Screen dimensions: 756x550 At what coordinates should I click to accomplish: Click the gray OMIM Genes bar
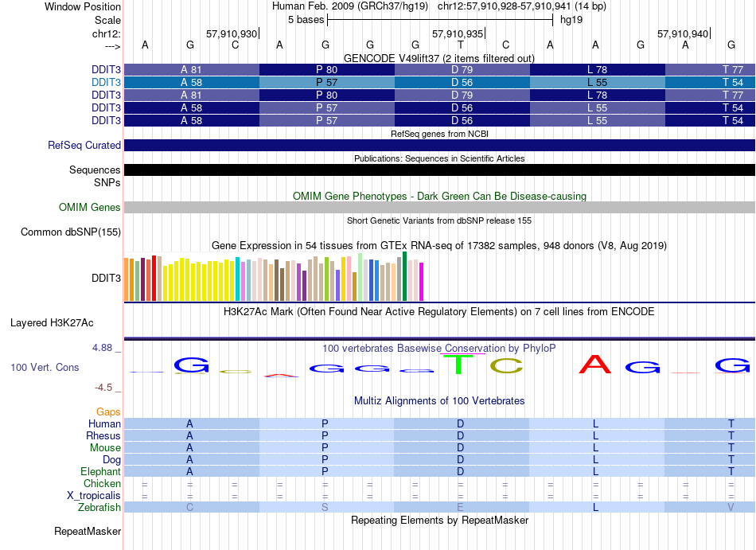tap(439, 207)
